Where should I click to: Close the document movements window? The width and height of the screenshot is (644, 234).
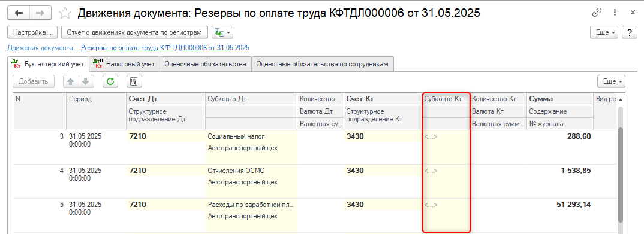click(x=633, y=13)
